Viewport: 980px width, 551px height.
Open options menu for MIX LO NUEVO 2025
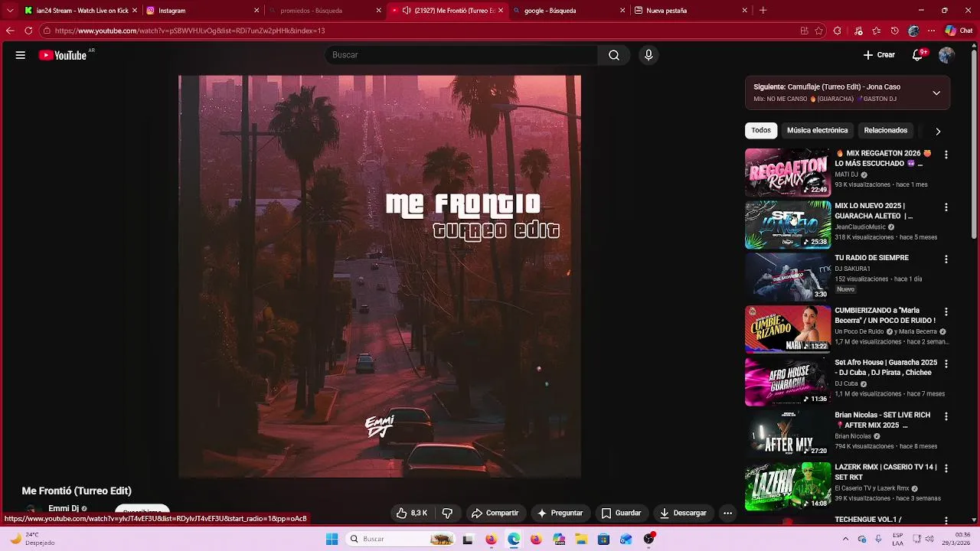click(x=946, y=207)
